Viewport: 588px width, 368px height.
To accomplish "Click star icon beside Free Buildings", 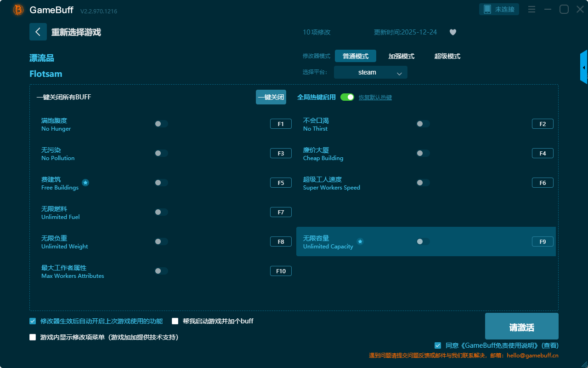I will pos(85,183).
